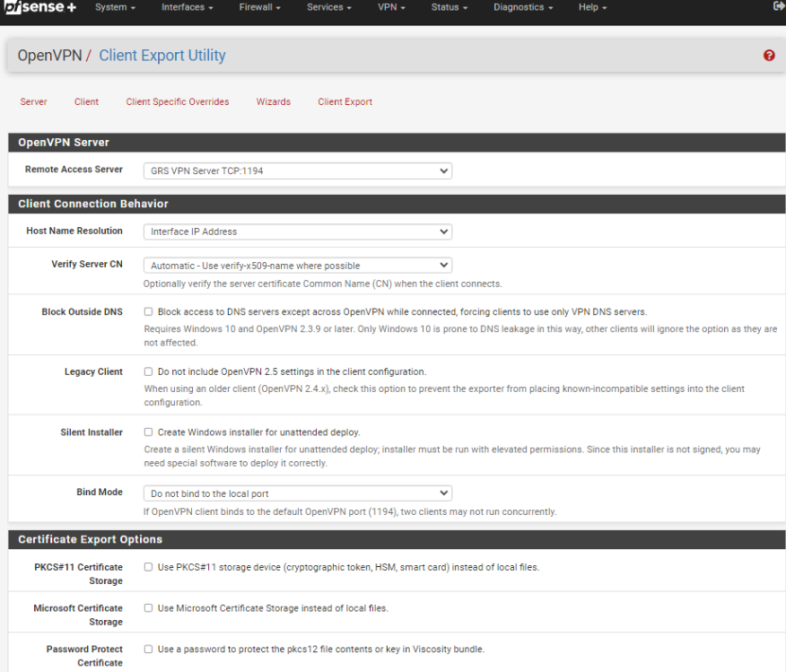
Task: Switch to the Server tab
Action: click(x=33, y=101)
